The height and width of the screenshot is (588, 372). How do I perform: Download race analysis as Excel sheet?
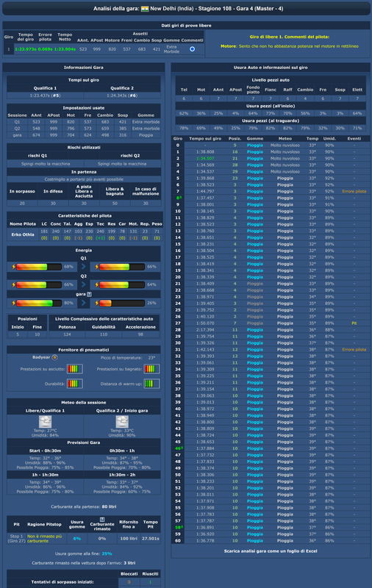[x=271, y=551]
